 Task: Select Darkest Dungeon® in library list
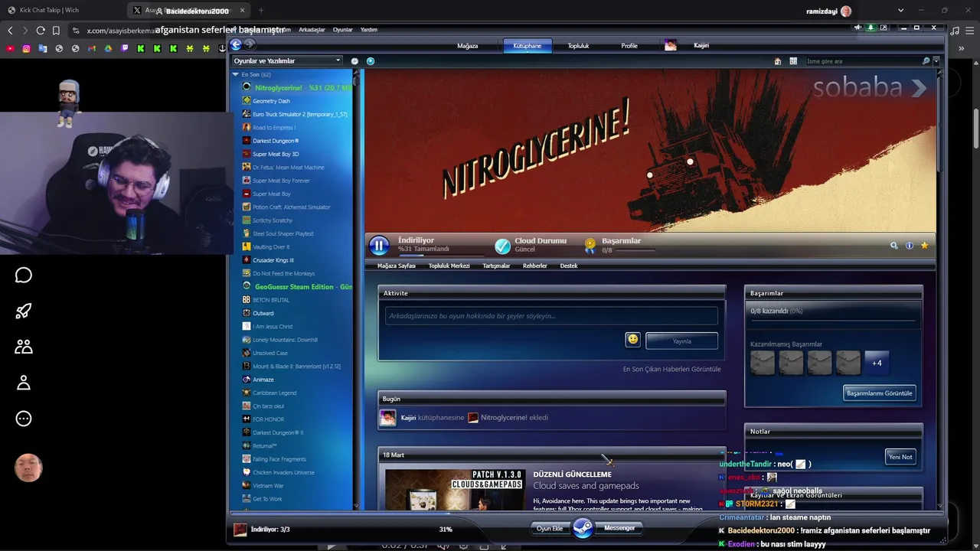click(x=276, y=141)
